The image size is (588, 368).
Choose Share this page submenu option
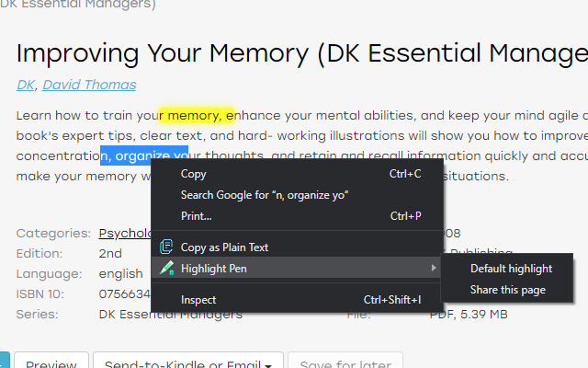pos(507,290)
